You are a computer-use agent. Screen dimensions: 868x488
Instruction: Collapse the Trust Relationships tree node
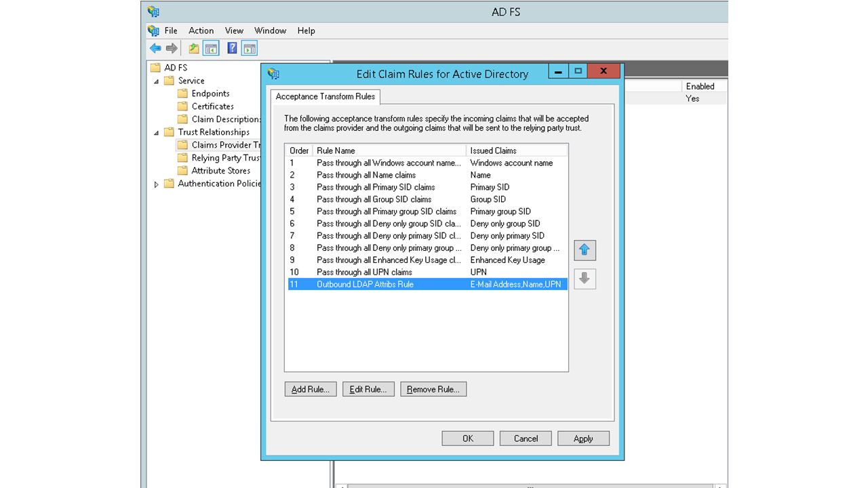point(157,133)
